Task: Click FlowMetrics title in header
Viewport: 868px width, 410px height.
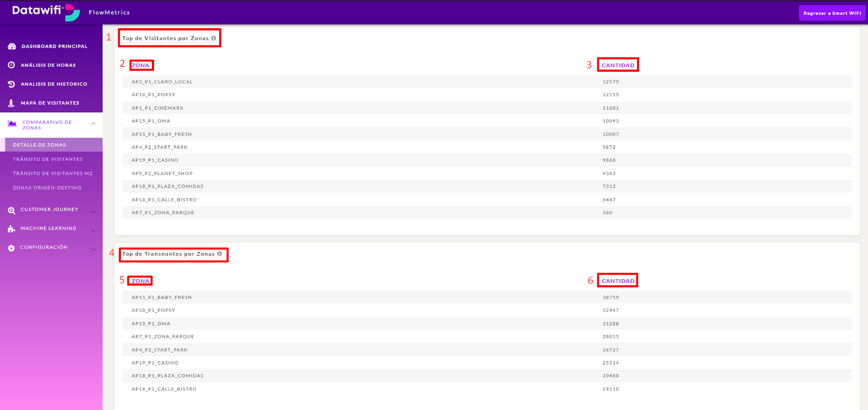Action: pyautogui.click(x=109, y=12)
